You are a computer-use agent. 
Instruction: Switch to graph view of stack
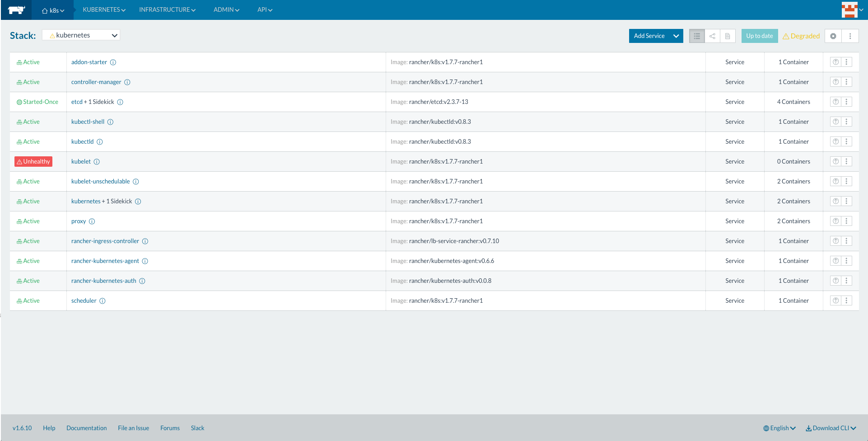[712, 36]
